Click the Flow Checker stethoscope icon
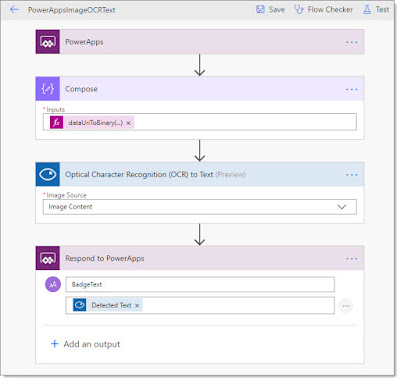 [x=299, y=10]
